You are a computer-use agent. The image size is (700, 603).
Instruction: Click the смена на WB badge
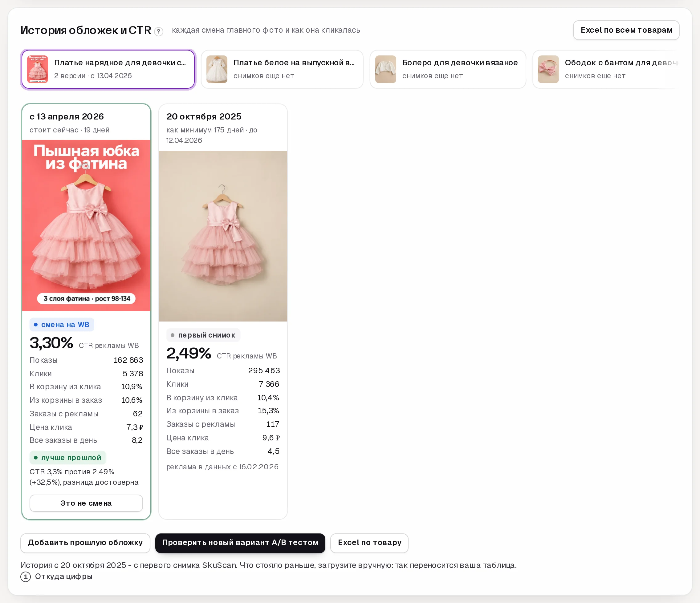tap(62, 325)
